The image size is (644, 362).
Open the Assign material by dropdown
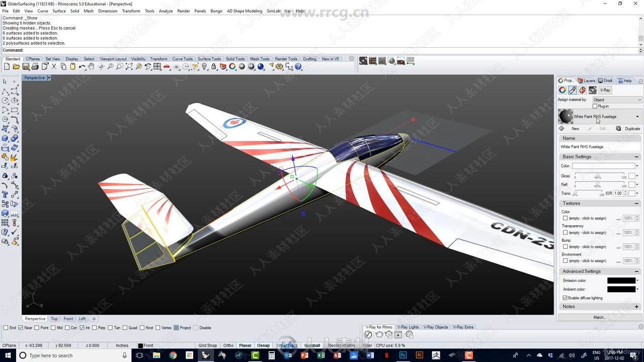(x=617, y=100)
